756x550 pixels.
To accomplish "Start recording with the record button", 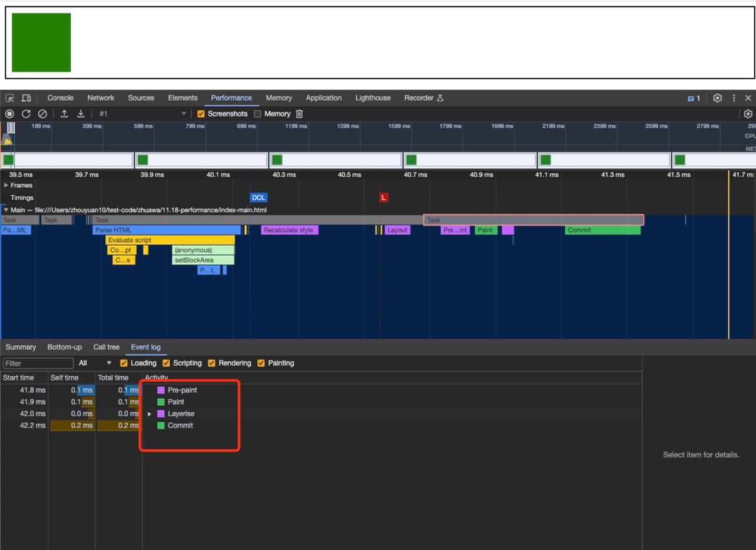I will pyautogui.click(x=9, y=114).
